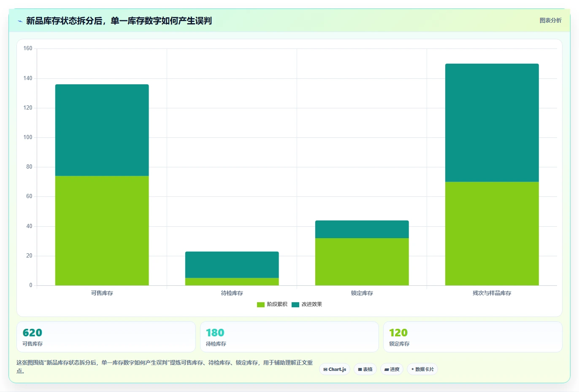Click the 图表分析 label in the header
579x392 pixels.
[x=550, y=20]
